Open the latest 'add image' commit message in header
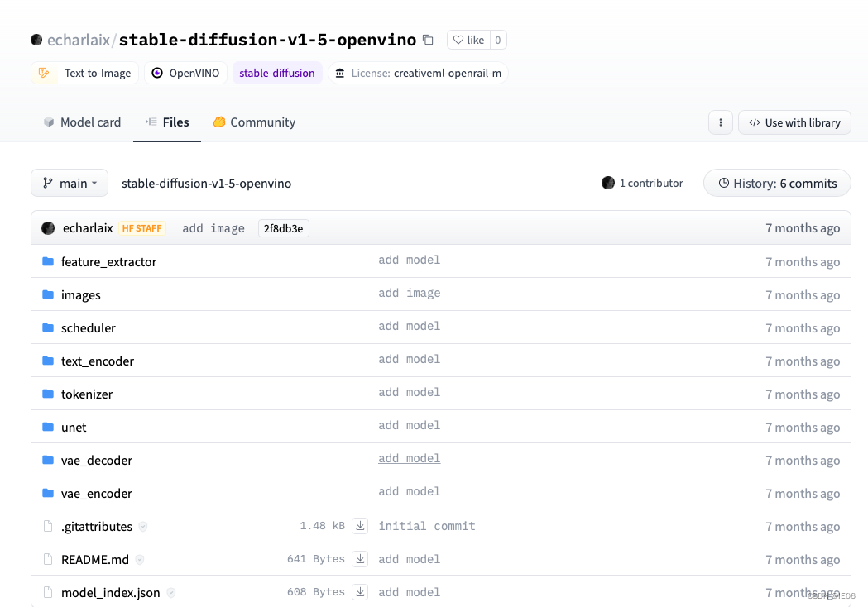Image resolution: width=868 pixels, height=607 pixels. pos(213,228)
